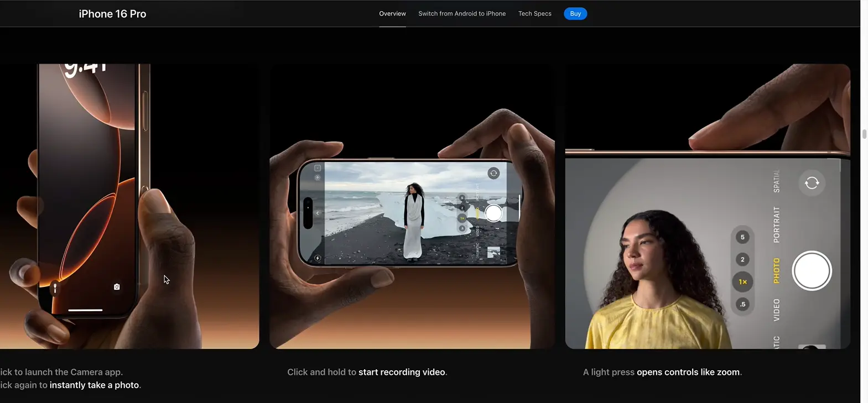Click the lock screen phone card image

tap(129, 206)
